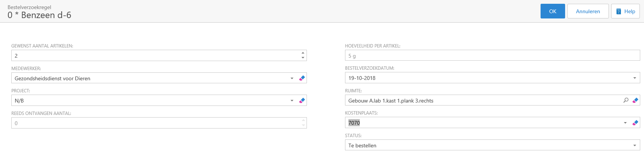Viewport: 644px width, 153px height.
Task: Open the Bestelverzoekdatum date picker arrow
Action: pos(634,78)
